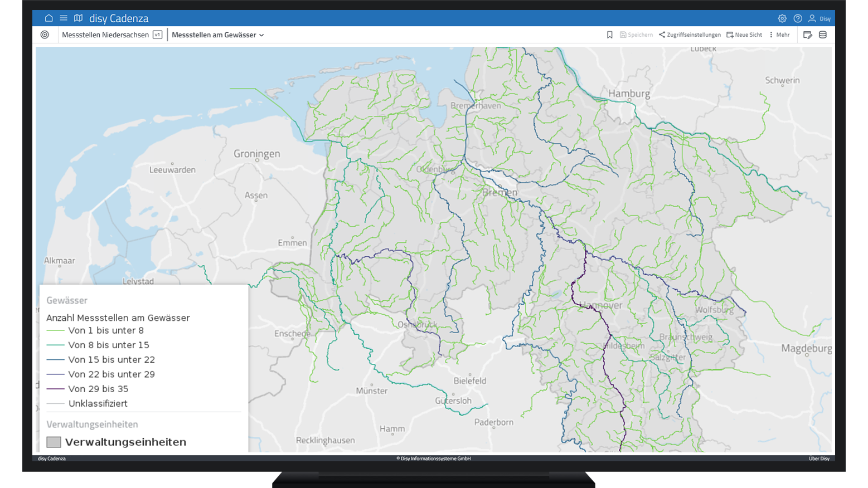Open the help question mark icon

click(x=797, y=18)
